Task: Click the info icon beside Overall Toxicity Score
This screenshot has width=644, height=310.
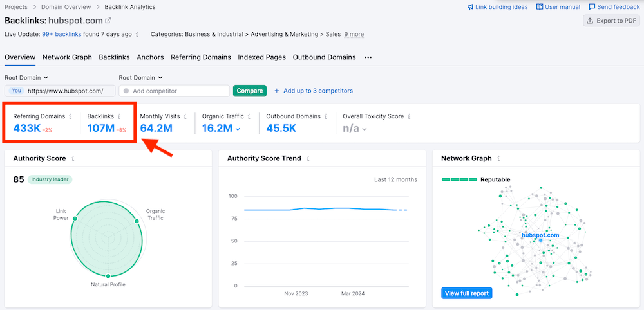Action: 410,116
